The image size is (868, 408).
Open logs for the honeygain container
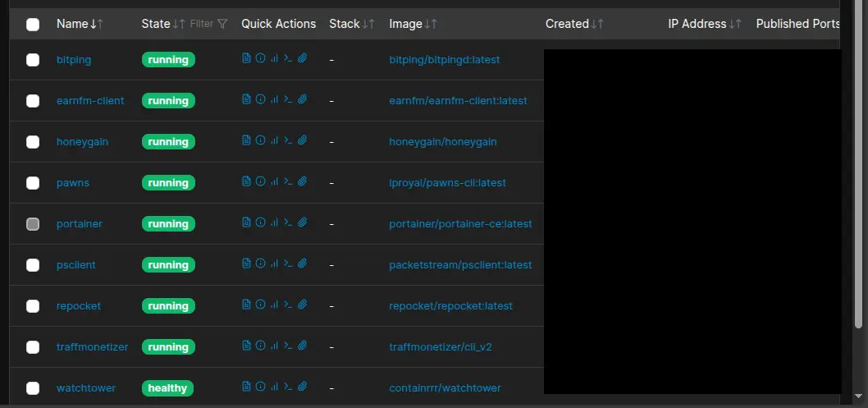click(247, 140)
